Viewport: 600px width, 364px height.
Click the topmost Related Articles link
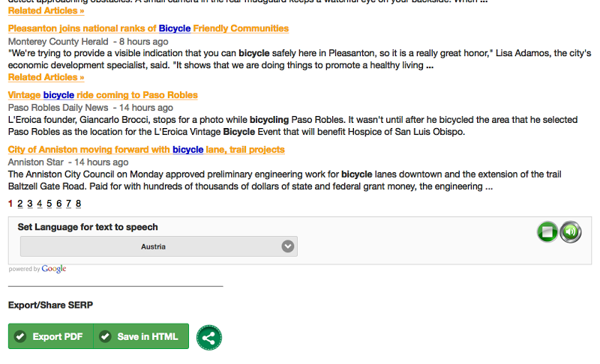pos(46,10)
